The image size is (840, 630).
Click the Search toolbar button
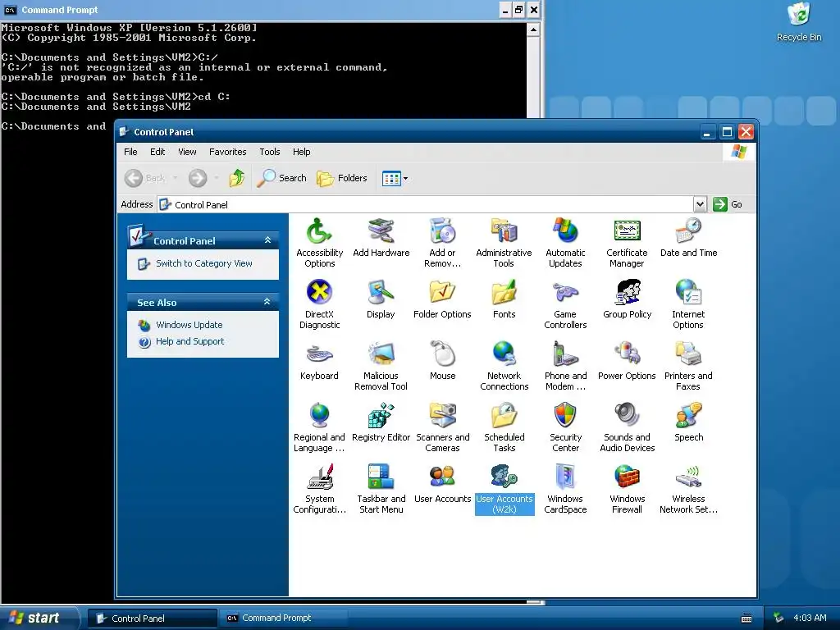click(x=281, y=178)
